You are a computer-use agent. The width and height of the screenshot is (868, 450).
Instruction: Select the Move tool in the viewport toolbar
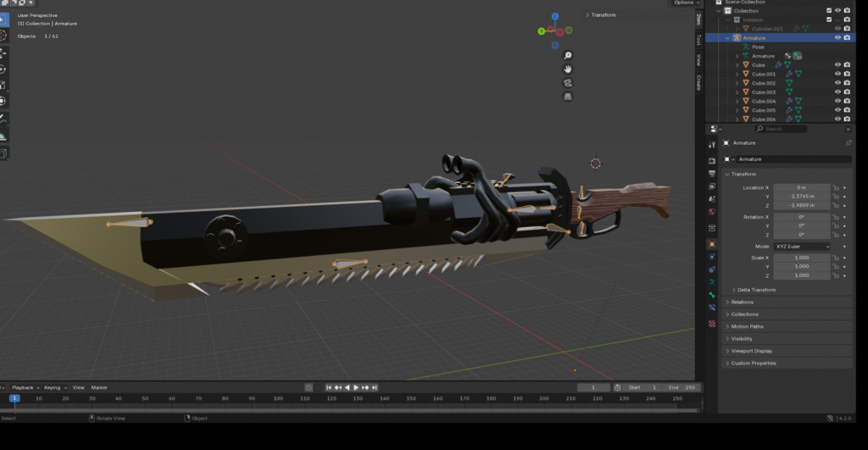(x=3, y=53)
